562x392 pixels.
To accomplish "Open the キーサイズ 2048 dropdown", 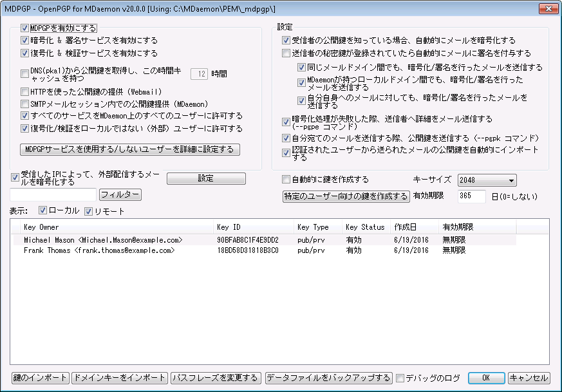I will 487,180.
